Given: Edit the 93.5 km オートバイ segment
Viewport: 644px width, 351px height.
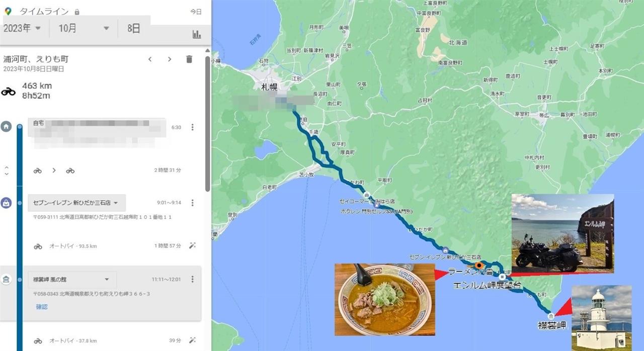Looking at the screenshot, I should click(192, 246).
